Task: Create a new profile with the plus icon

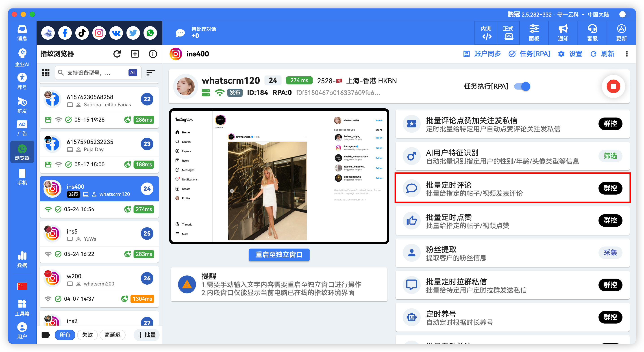Action: click(x=135, y=54)
